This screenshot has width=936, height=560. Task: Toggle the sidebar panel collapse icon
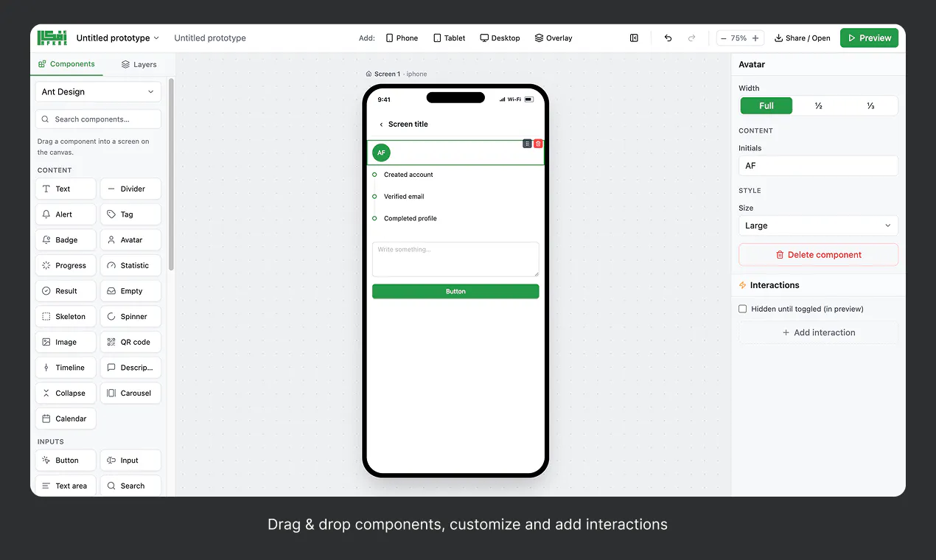pos(634,38)
